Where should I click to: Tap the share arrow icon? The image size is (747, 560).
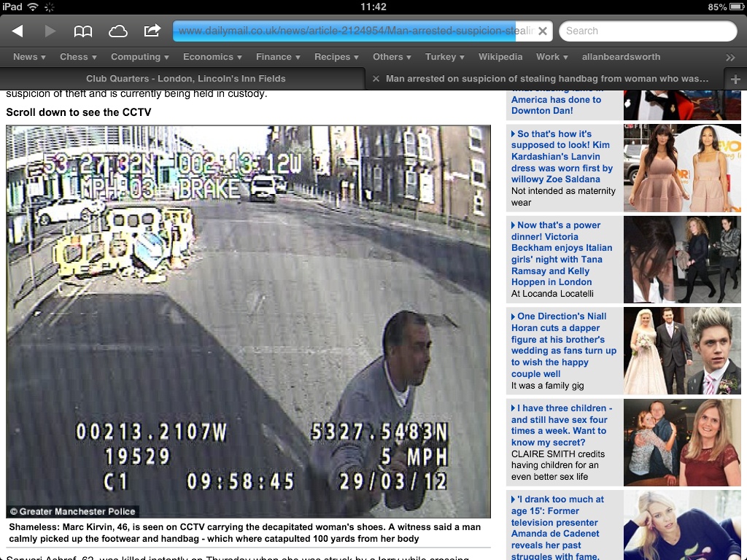tap(152, 31)
